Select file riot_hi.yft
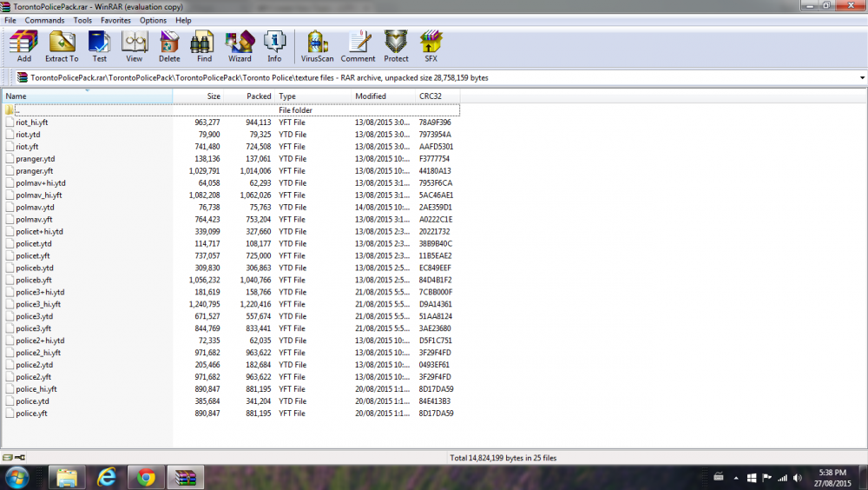 click(31, 122)
